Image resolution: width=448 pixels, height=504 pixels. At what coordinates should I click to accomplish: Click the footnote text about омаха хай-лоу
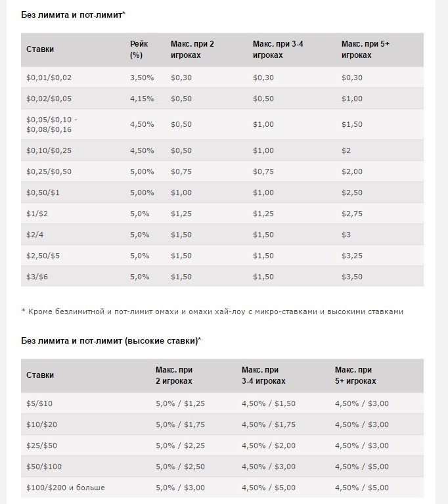(212, 311)
